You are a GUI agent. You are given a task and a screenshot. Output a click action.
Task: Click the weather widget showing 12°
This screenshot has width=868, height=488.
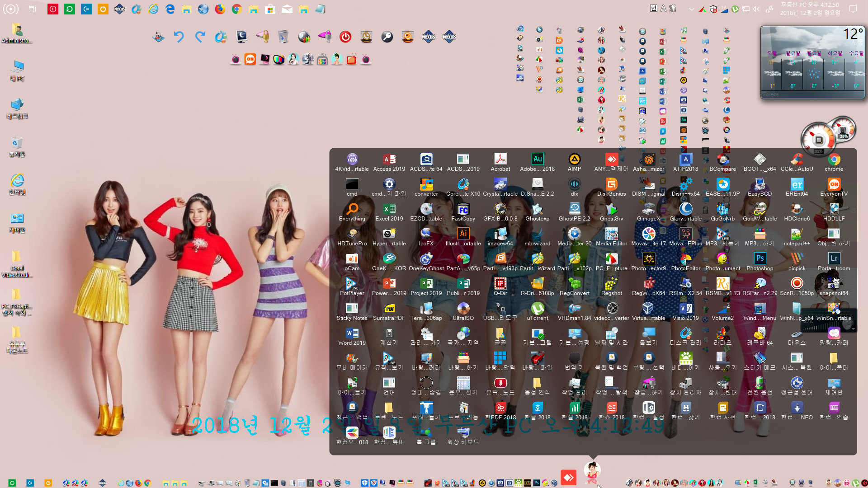[x=813, y=62]
